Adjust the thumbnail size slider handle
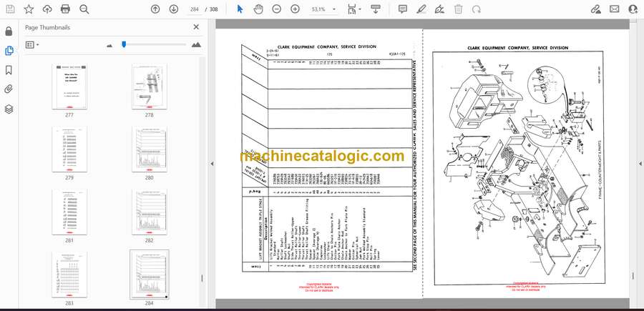 click(124, 44)
